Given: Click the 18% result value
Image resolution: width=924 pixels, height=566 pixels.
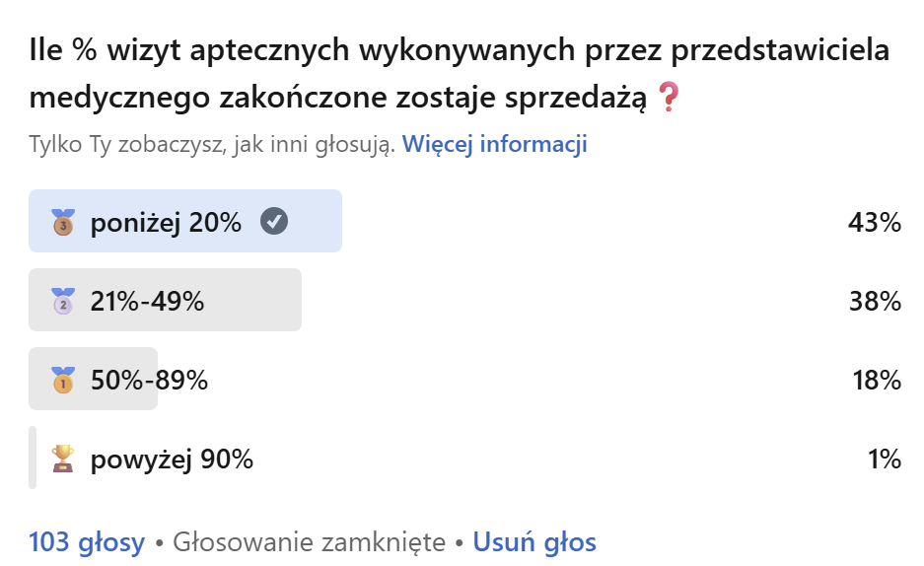Looking at the screenshot, I should pos(875,381).
